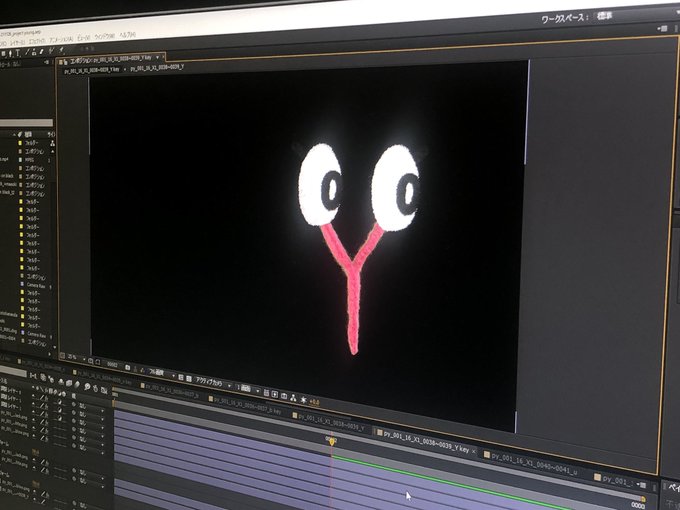Open the timeline panel menu icon
Viewport: 680px width, 510px height.
click(x=642, y=485)
